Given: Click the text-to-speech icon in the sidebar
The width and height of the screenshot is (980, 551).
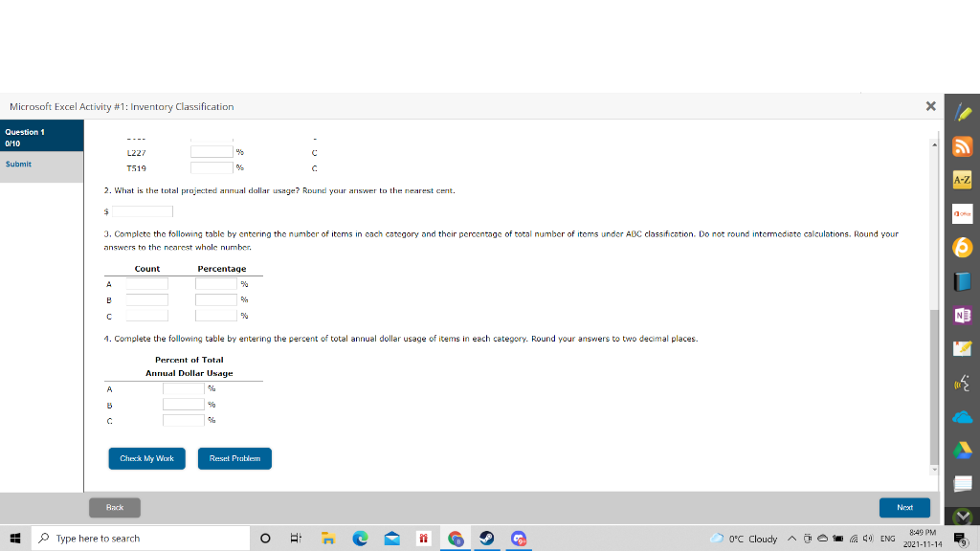Looking at the screenshot, I should tap(964, 382).
